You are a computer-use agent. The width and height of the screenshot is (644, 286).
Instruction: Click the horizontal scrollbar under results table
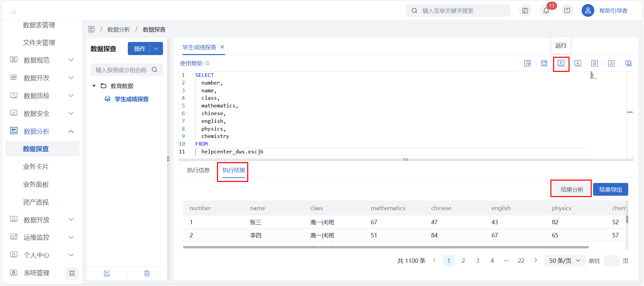pyautogui.click(x=386, y=247)
